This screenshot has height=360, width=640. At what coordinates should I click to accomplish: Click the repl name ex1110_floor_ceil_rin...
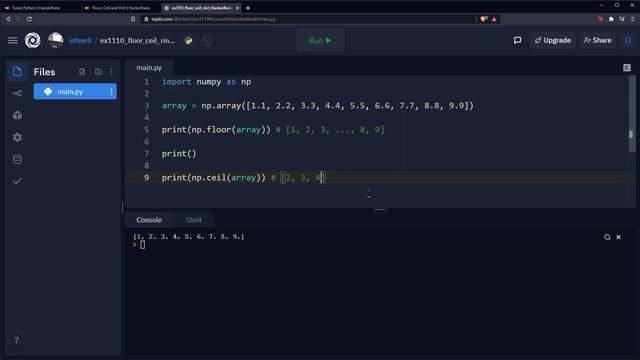[137, 40]
